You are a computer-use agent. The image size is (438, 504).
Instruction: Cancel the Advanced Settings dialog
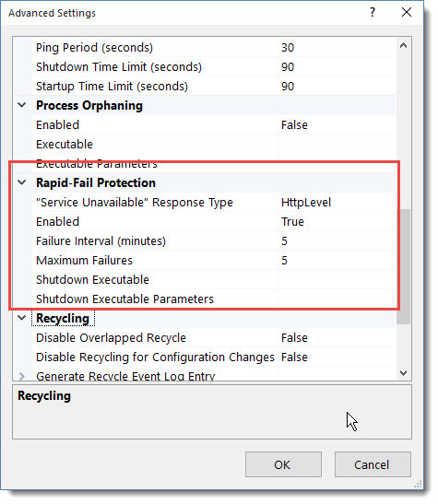[x=373, y=464]
